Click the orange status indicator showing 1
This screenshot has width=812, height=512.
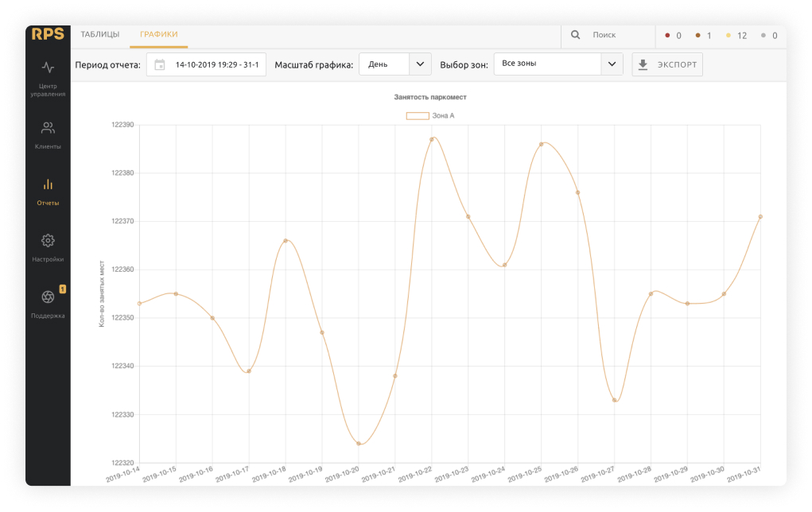(x=703, y=36)
